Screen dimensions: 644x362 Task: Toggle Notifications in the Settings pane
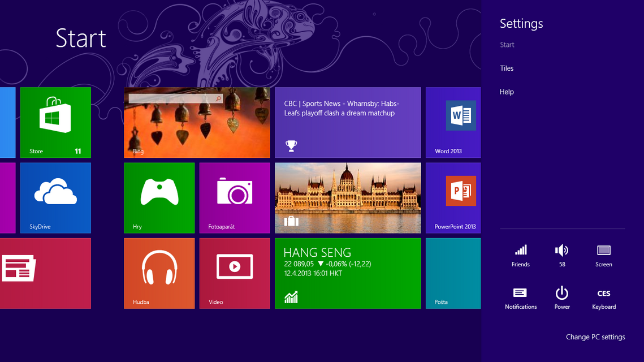(x=520, y=297)
